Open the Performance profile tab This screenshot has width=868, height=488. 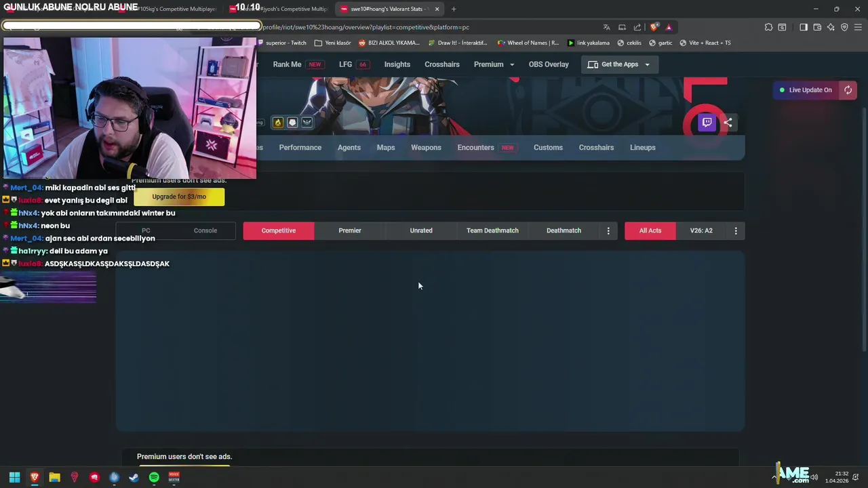tap(300, 148)
